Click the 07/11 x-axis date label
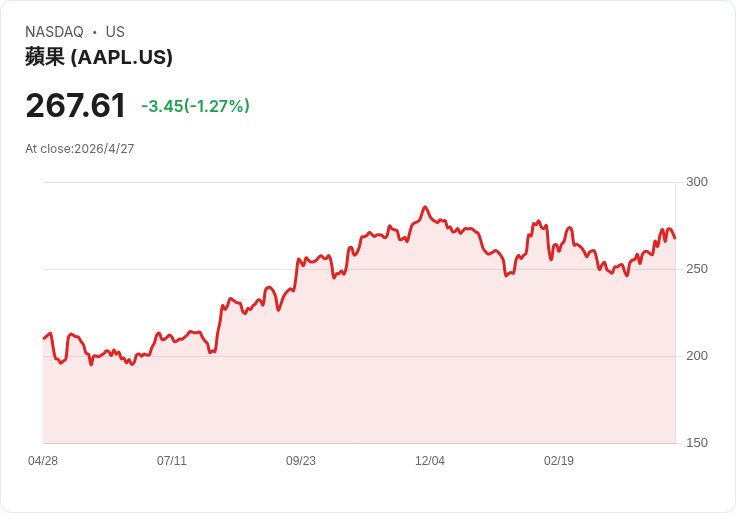This screenshot has width=736, height=513. [x=172, y=461]
